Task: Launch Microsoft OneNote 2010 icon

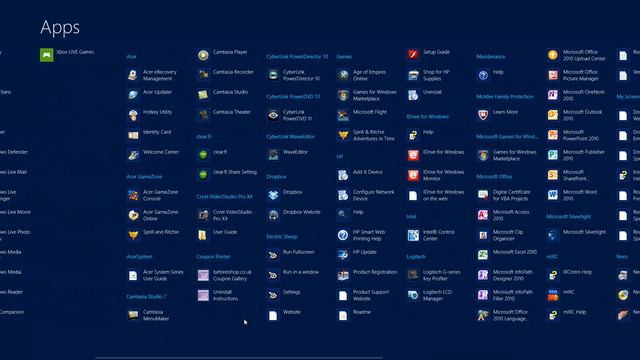Action: click(x=553, y=95)
